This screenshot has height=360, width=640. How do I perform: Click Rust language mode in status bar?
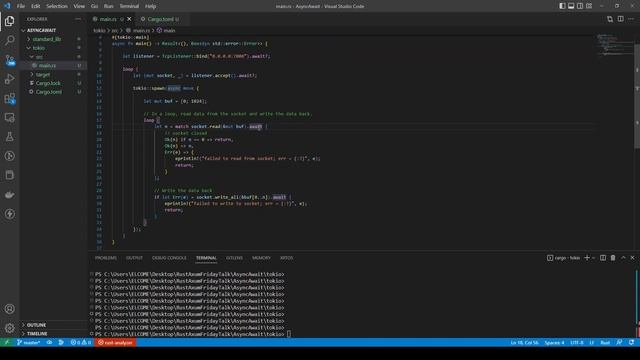pos(605,342)
